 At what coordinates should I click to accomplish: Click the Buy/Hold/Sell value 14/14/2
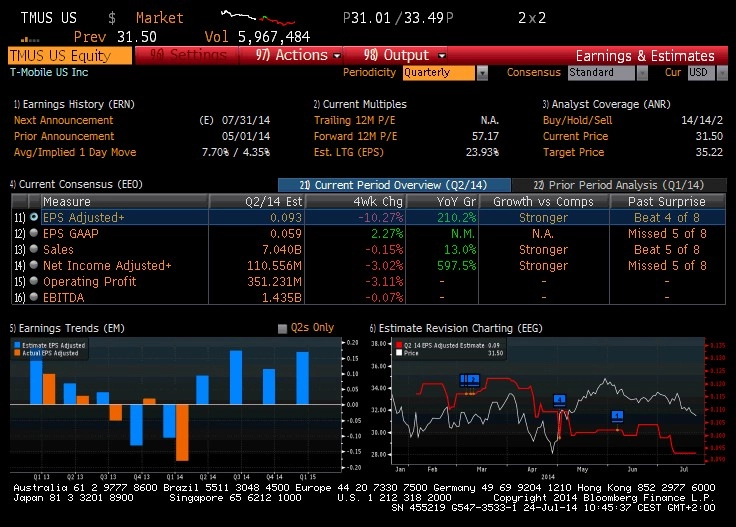pos(702,120)
